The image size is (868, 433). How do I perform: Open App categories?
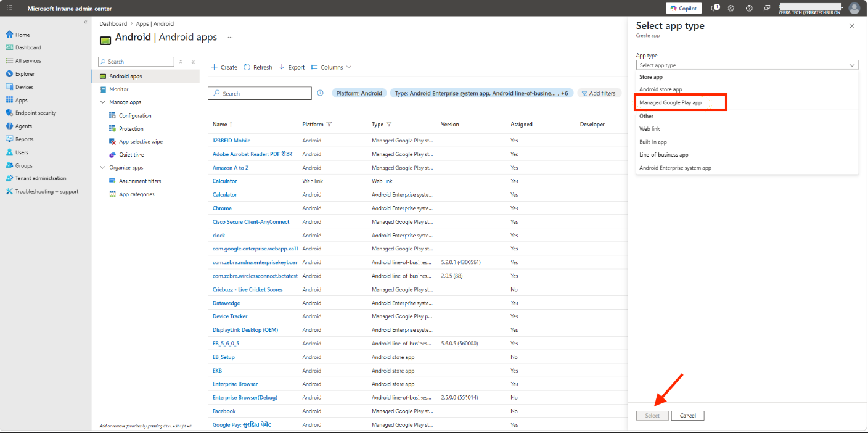tap(136, 194)
